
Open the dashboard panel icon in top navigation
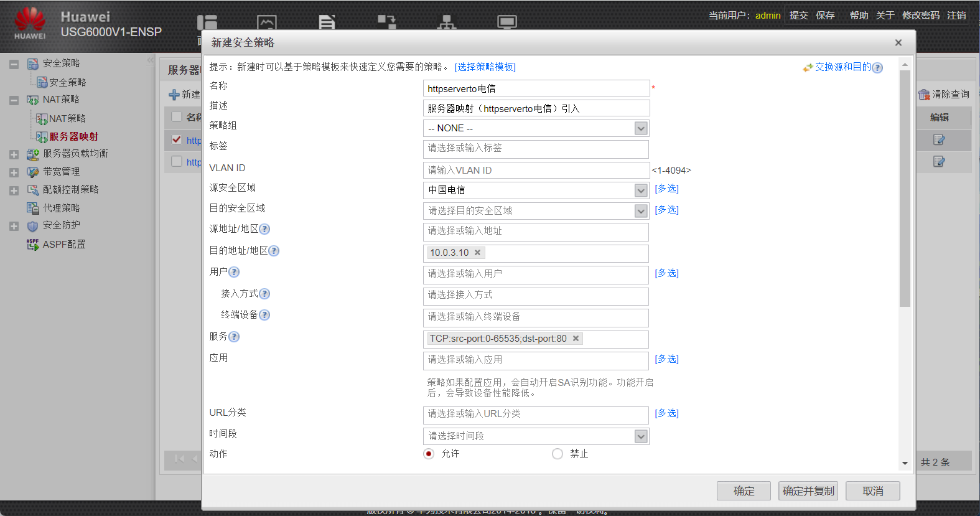click(x=207, y=22)
